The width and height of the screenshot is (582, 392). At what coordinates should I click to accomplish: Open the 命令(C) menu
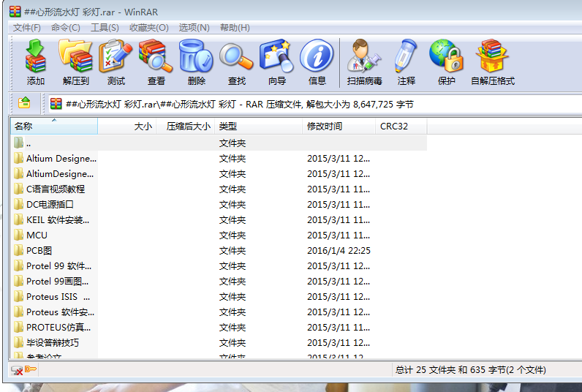pos(65,28)
